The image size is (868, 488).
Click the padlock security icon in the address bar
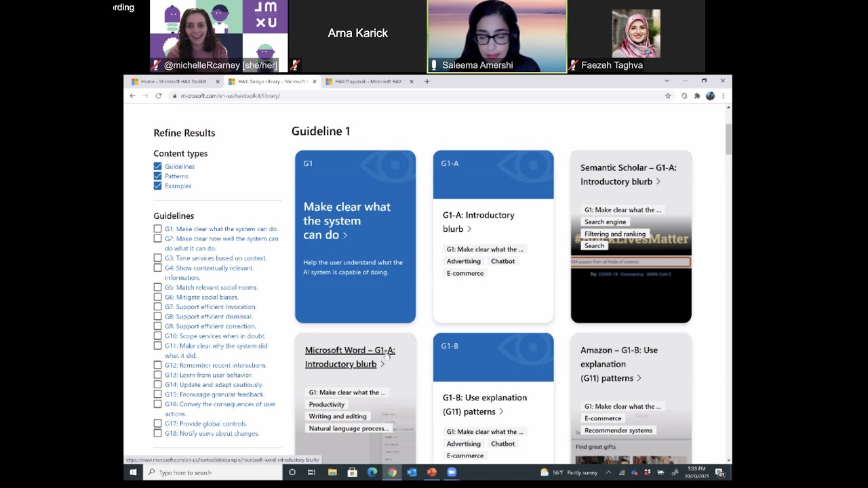[176, 96]
